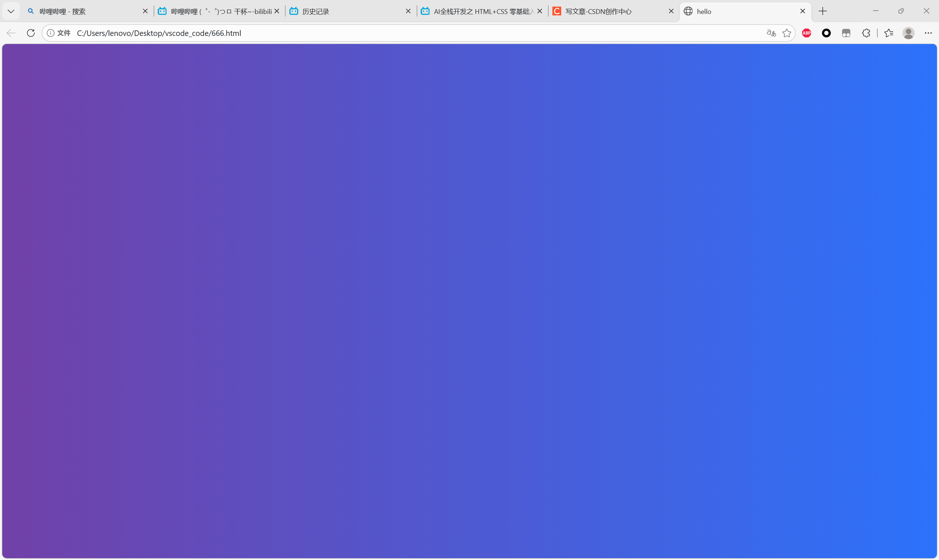Open the extensions puzzle icon

point(866,33)
